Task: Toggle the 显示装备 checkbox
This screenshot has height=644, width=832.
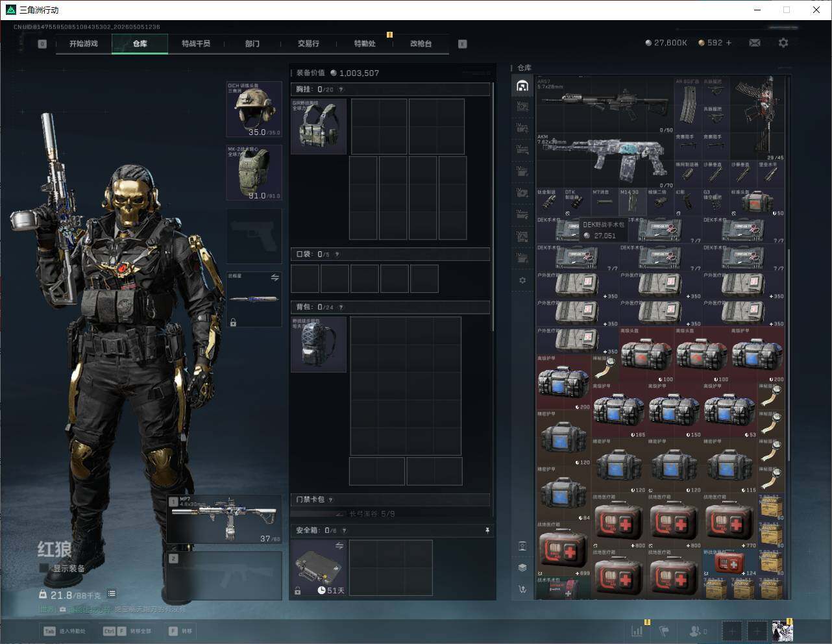Action: pyautogui.click(x=44, y=568)
